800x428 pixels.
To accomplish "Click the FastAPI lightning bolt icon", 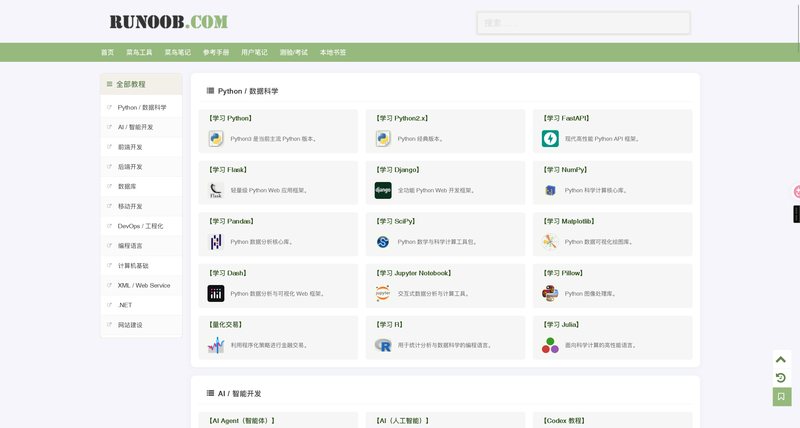I will (550, 139).
